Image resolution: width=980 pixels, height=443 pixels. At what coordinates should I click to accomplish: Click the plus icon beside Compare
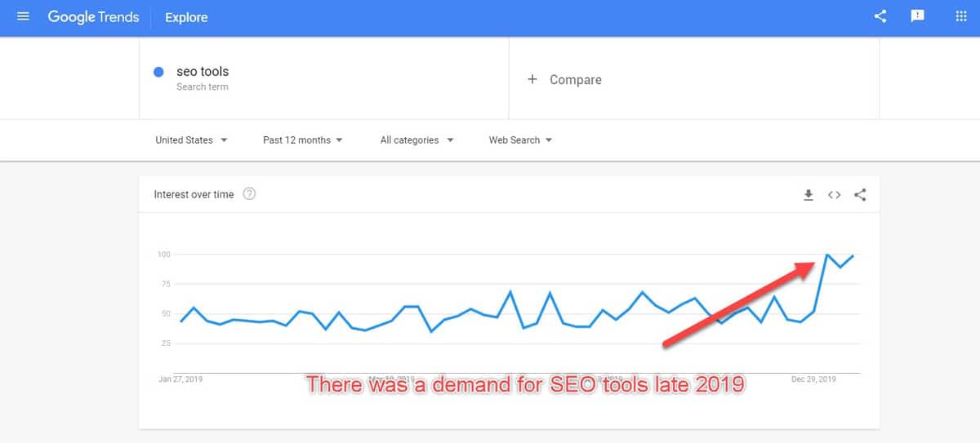(532, 79)
